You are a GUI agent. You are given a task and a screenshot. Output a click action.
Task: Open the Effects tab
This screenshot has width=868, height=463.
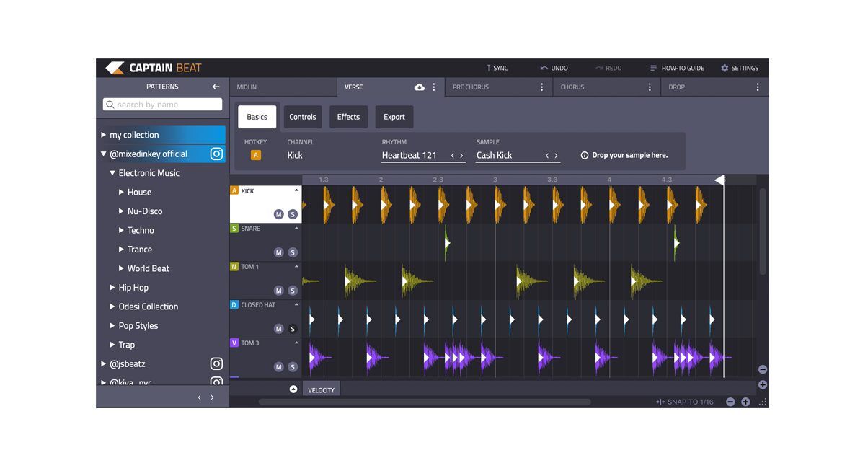348,117
